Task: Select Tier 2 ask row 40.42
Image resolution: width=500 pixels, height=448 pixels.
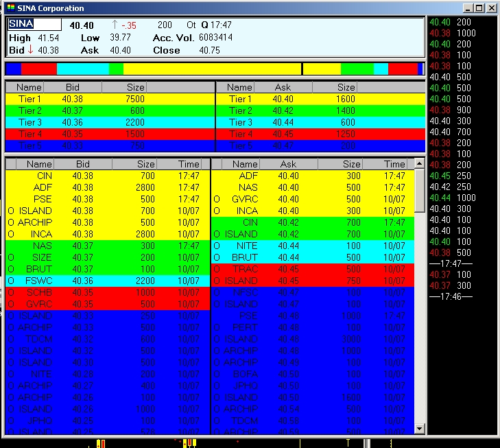Action: pos(320,110)
